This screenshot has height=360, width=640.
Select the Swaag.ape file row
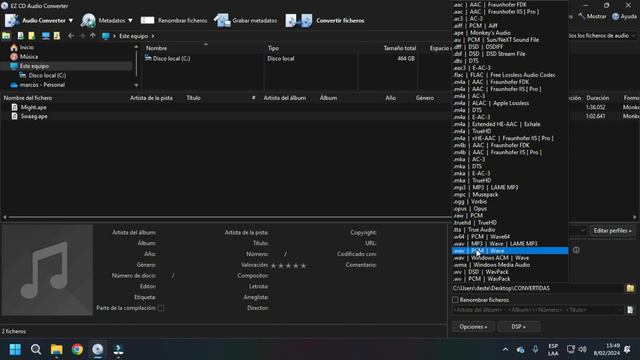click(34, 116)
